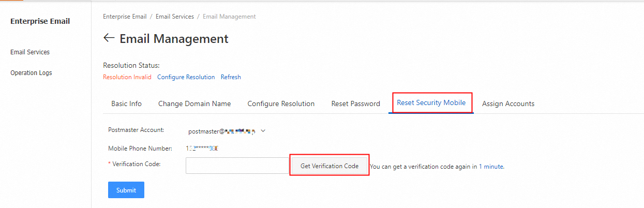Viewport: 644px width, 208px height.
Task: Switch to the Basic Info tab
Action: pyautogui.click(x=126, y=103)
